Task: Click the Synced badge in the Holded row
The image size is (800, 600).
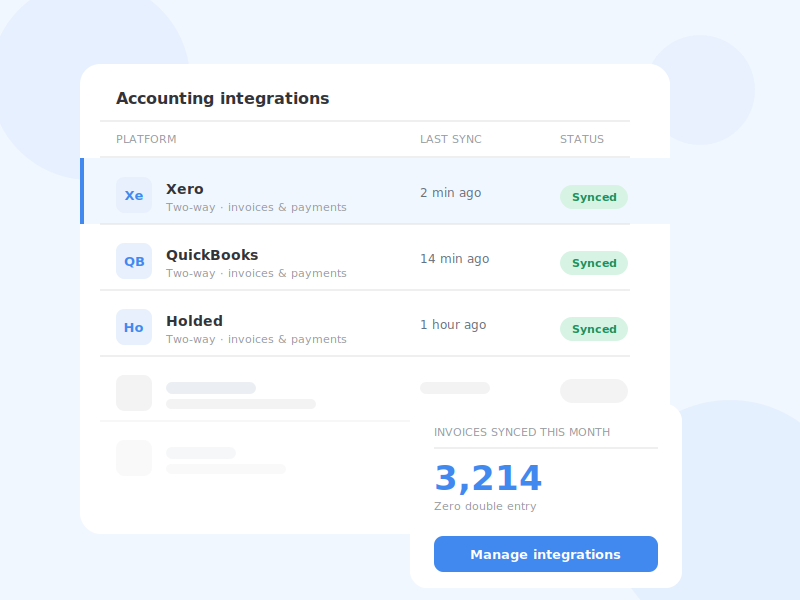Action: pyautogui.click(x=594, y=329)
